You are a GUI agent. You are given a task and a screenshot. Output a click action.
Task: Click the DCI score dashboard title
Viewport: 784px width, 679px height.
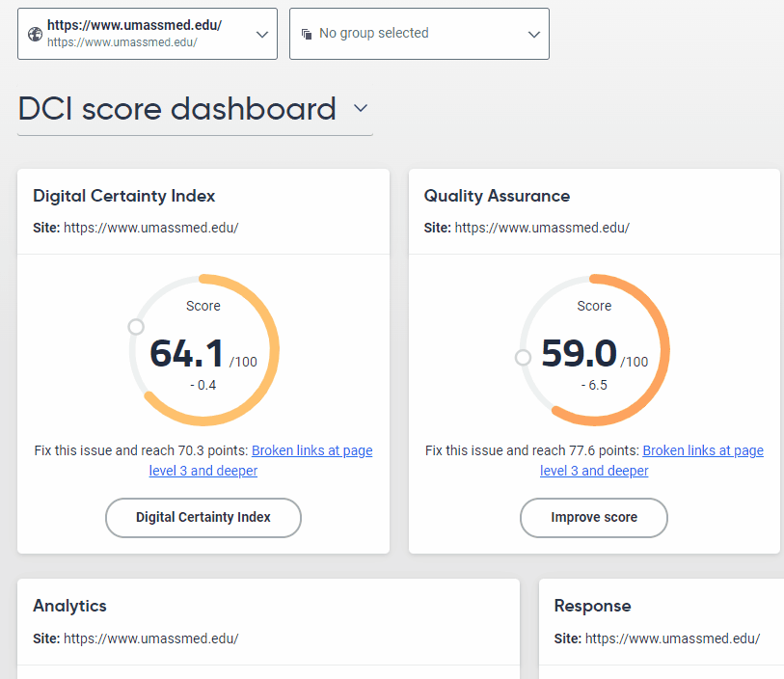pos(176,109)
